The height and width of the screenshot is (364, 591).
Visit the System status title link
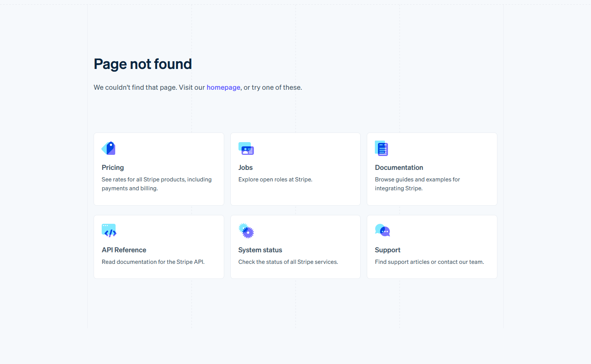[260, 250]
